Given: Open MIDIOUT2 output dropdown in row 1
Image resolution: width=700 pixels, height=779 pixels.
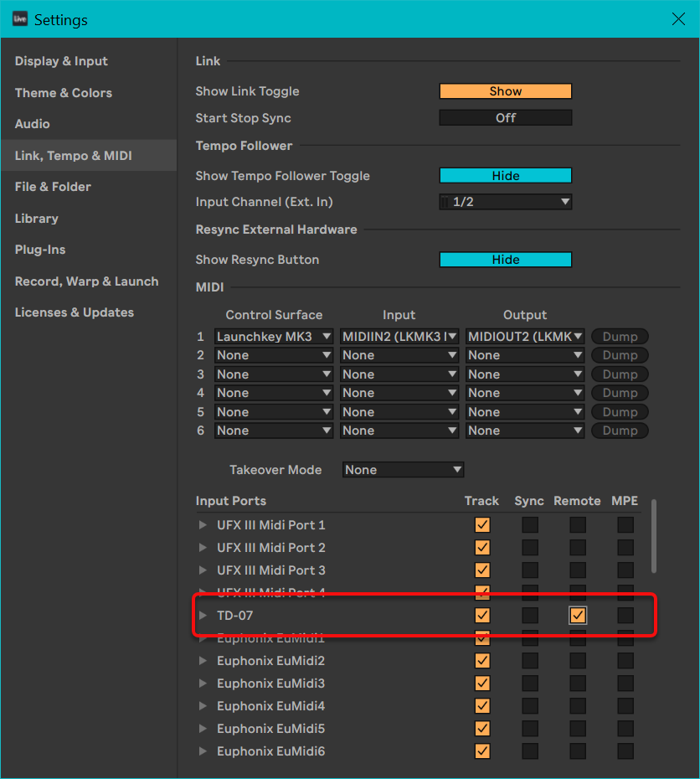Looking at the screenshot, I should tap(525, 337).
